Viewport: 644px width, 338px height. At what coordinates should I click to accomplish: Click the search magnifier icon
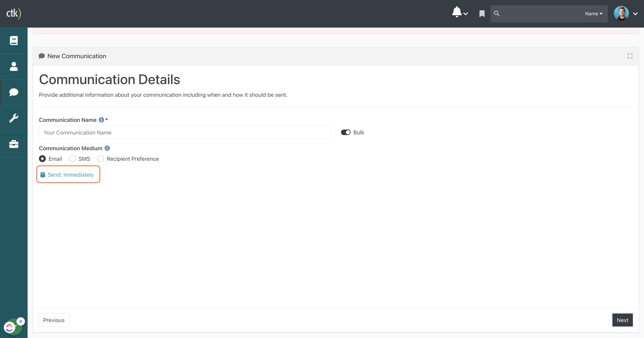point(496,13)
